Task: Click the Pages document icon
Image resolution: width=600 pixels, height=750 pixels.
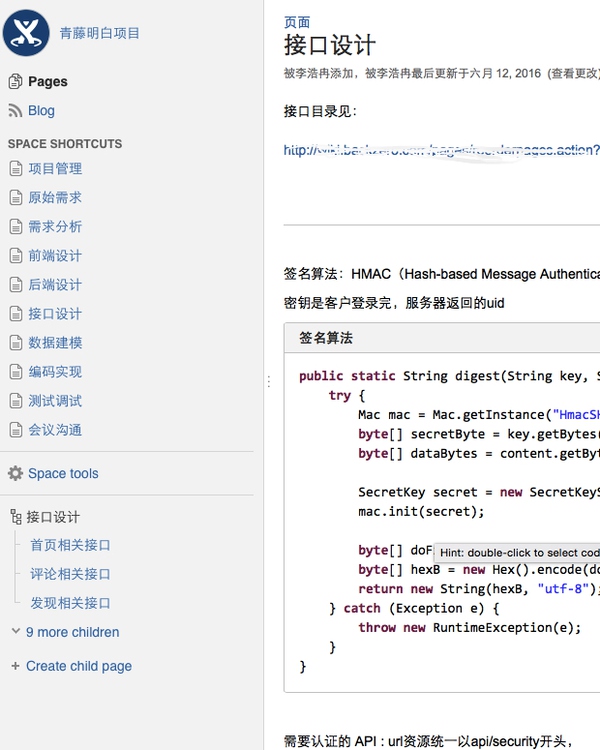Action: [15, 82]
